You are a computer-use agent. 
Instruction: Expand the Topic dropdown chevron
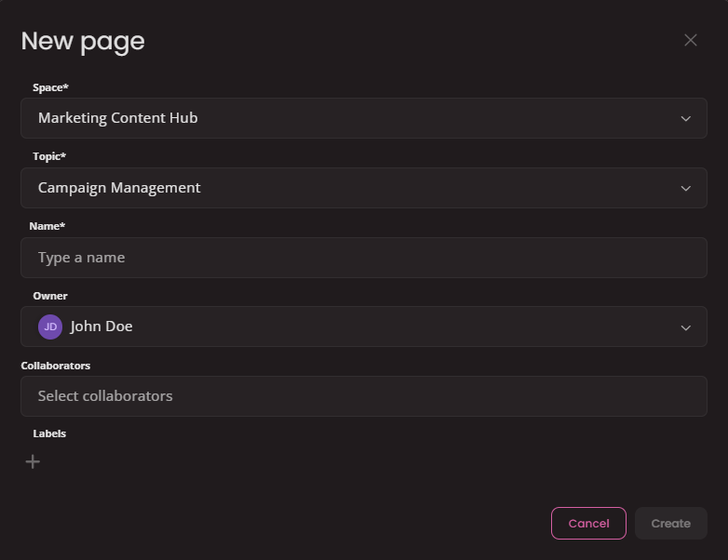click(686, 188)
